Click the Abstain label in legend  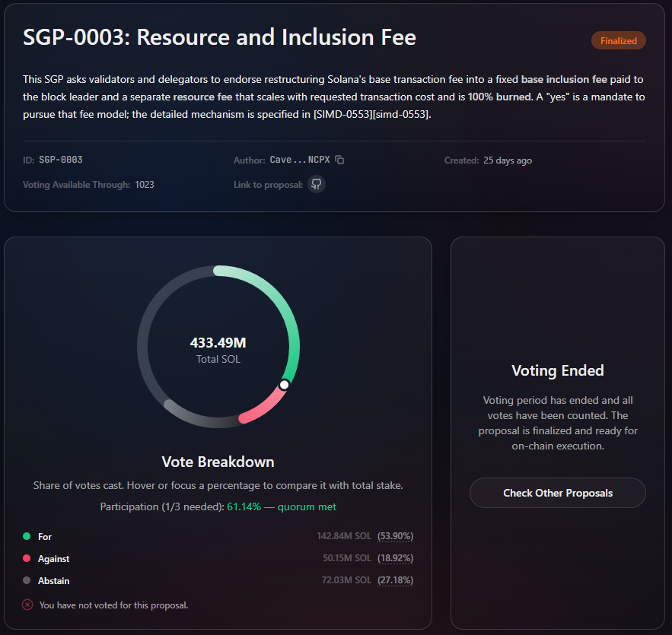(53, 580)
